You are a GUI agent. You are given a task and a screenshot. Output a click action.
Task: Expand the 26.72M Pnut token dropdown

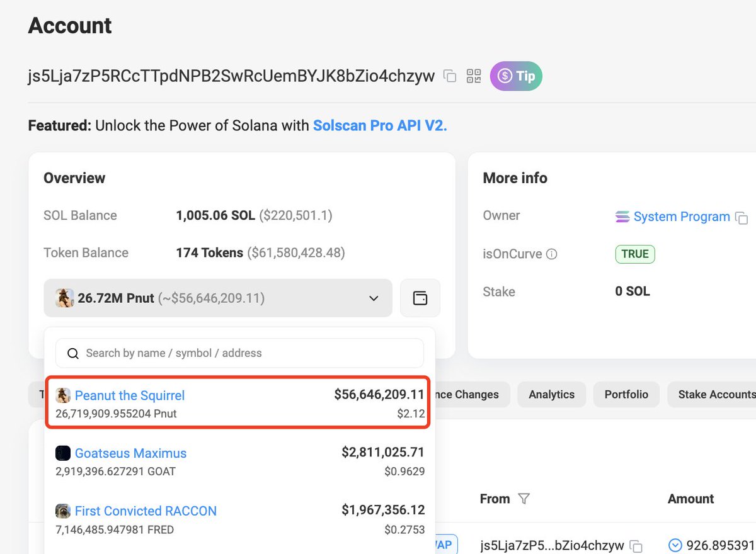[x=218, y=298]
